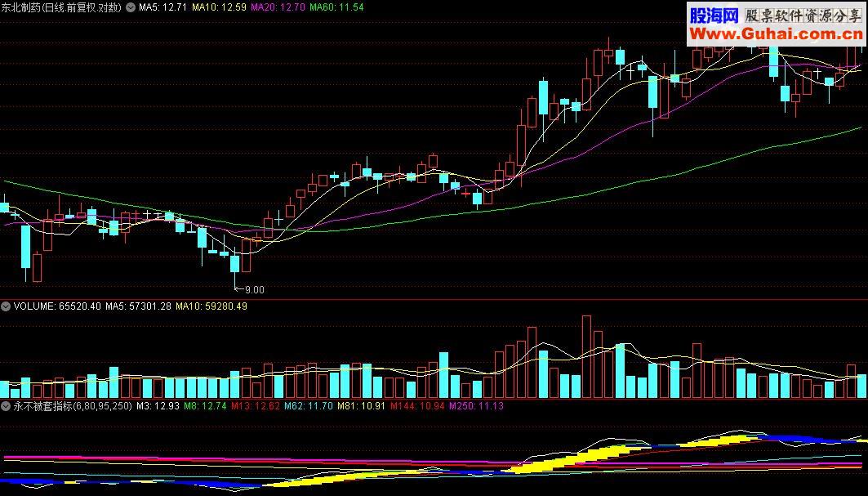Select the M81: 10.91 value

[x=361, y=406]
